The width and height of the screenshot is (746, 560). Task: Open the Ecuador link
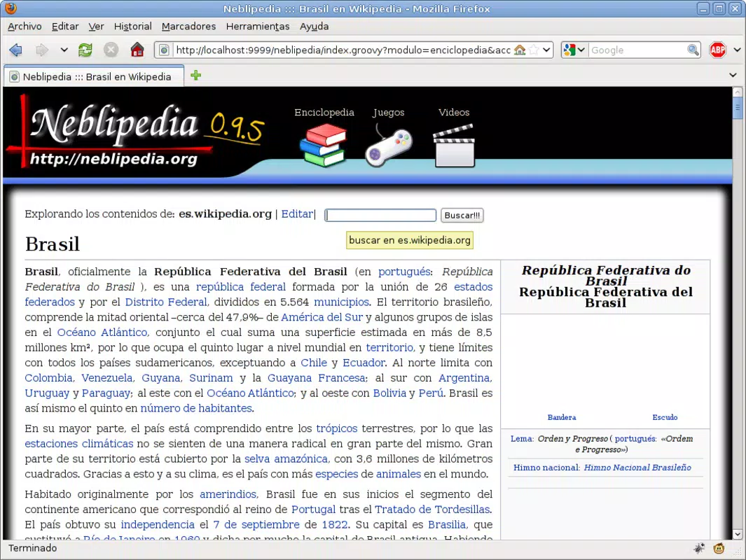[364, 363]
